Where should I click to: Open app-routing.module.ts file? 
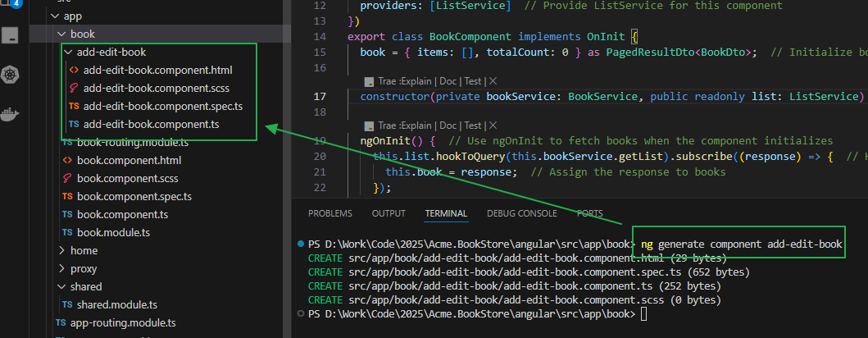click(123, 322)
